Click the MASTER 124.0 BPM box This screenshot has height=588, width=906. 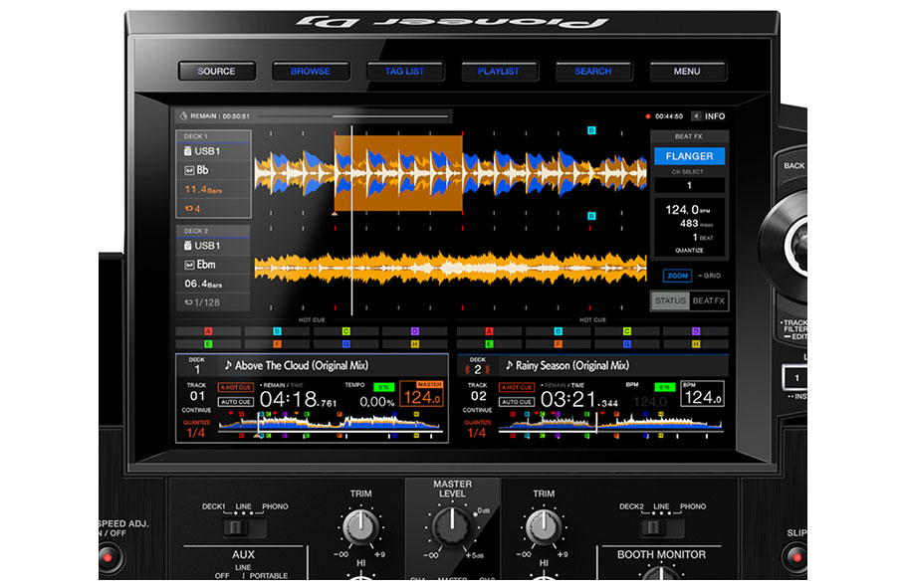422,393
